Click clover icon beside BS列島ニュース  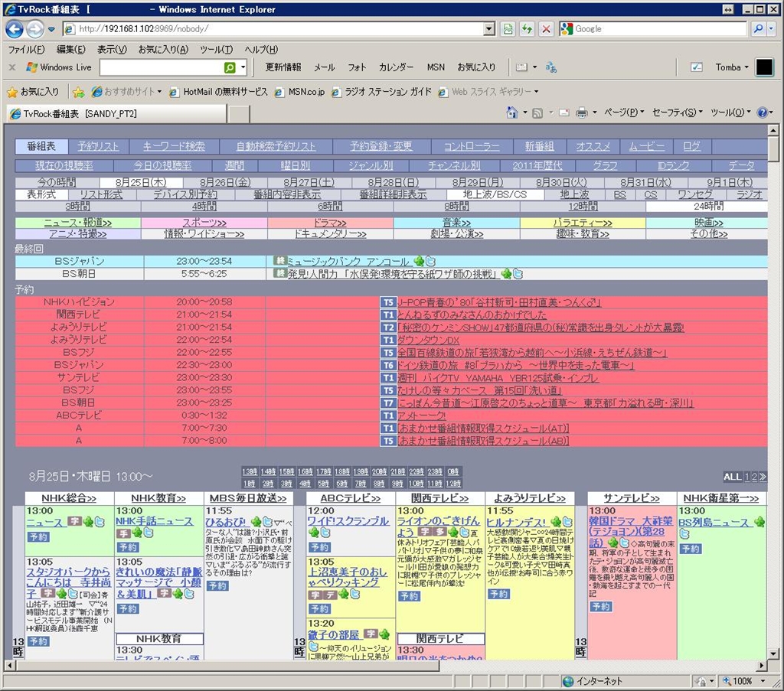pos(759,522)
